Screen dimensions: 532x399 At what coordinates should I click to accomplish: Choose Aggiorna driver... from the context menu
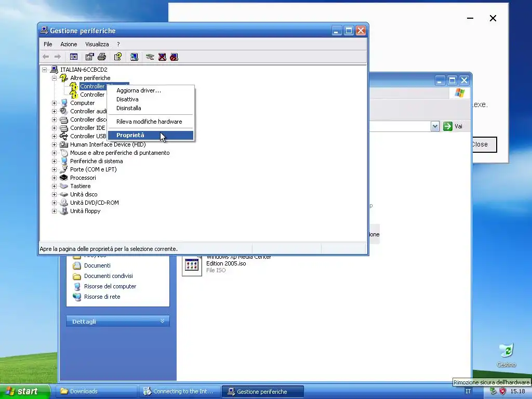[x=151, y=90]
